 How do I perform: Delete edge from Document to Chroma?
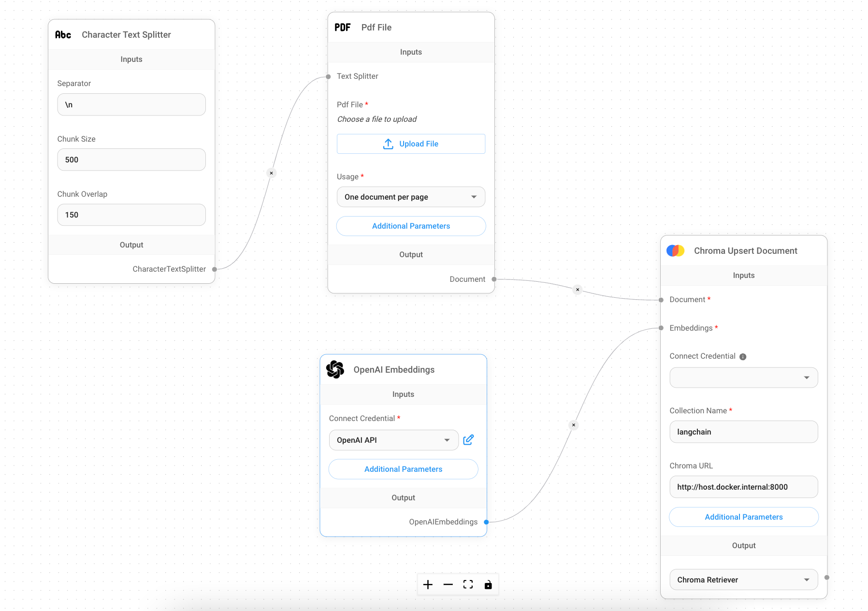[x=578, y=290]
